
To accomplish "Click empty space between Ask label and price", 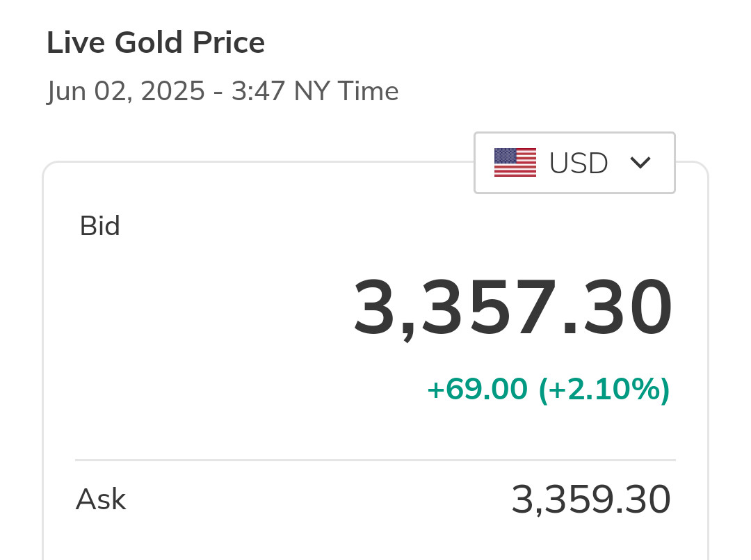I will click(313, 499).
